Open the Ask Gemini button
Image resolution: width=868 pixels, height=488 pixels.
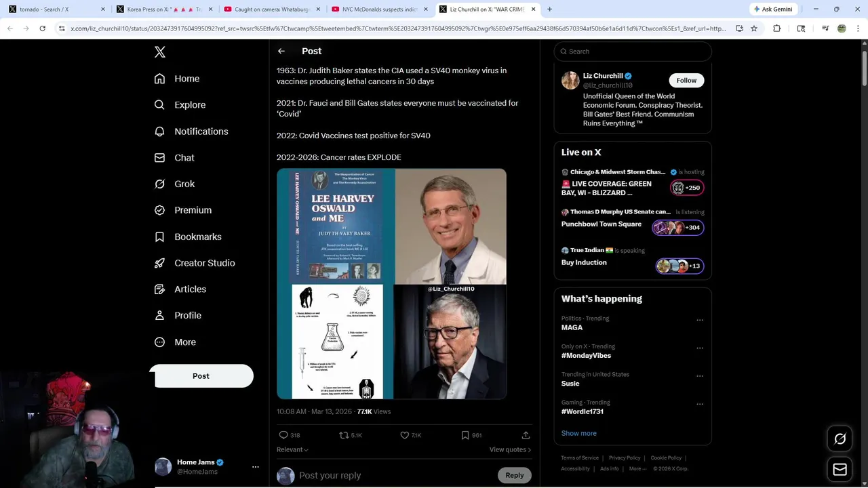pos(773,9)
